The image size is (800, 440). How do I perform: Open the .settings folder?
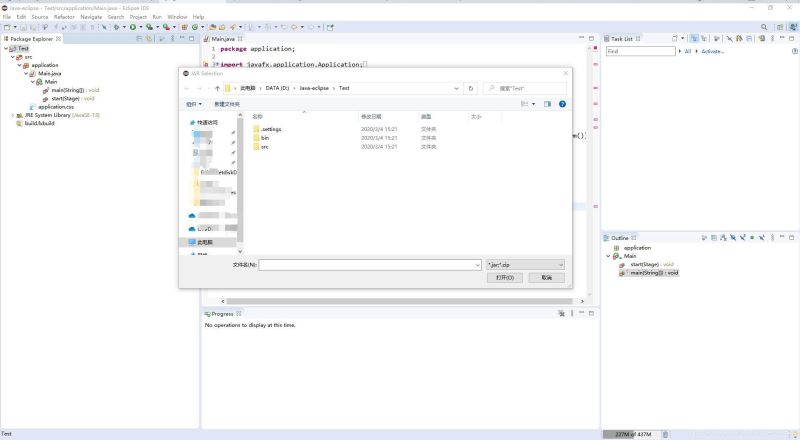coord(270,129)
